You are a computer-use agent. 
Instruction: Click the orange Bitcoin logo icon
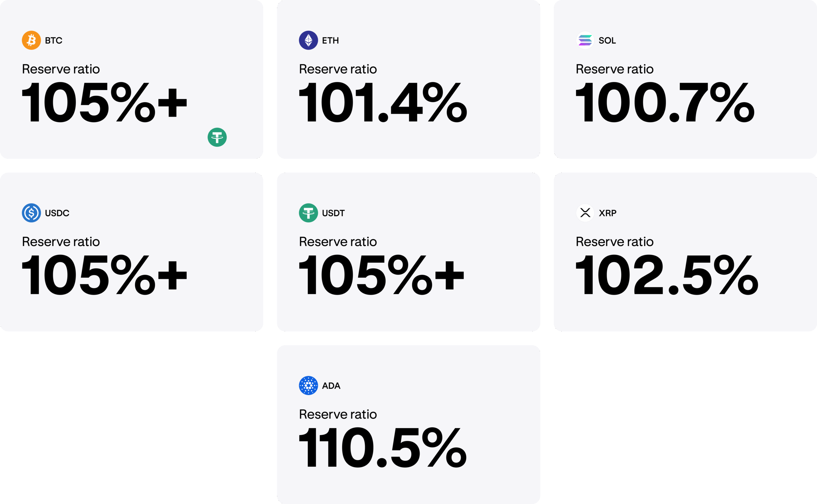(31, 40)
